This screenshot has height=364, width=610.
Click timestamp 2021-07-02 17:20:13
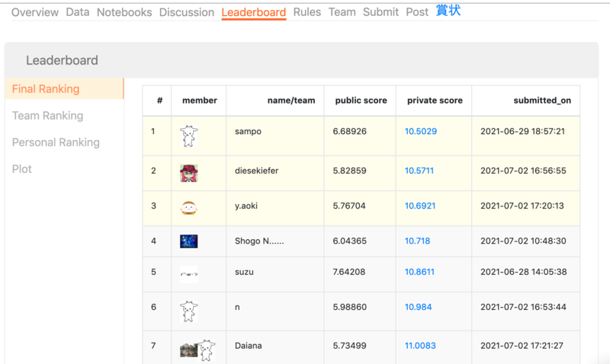point(522,206)
